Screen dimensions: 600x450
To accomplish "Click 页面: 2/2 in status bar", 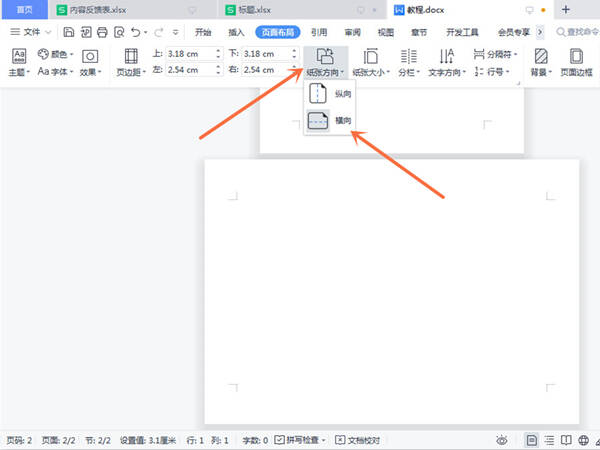I will coord(58,441).
